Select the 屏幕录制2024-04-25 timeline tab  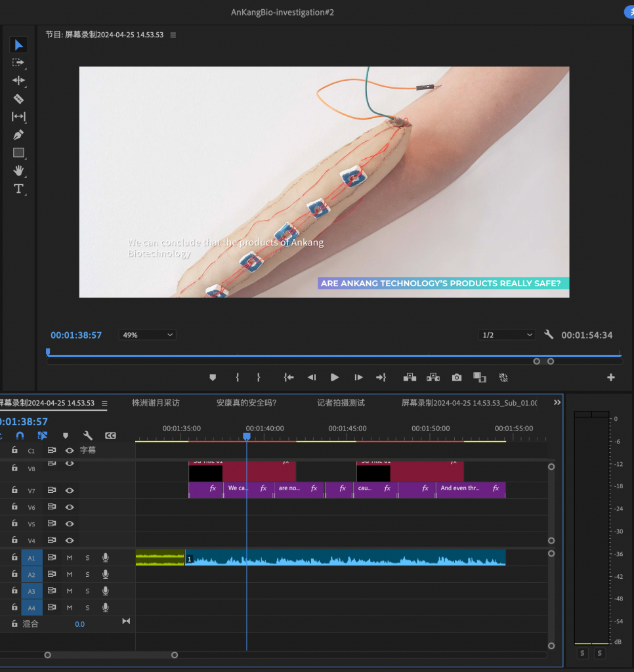pyautogui.click(x=47, y=403)
